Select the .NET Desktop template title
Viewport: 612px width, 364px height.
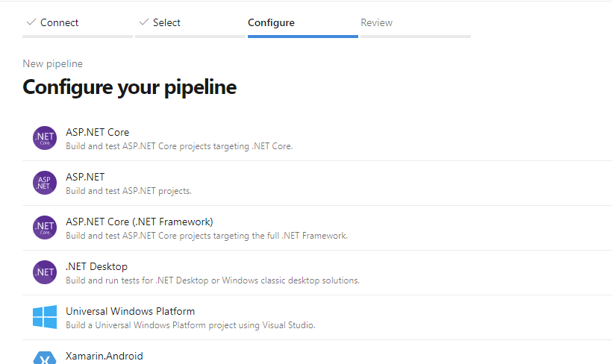pos(97,266)
